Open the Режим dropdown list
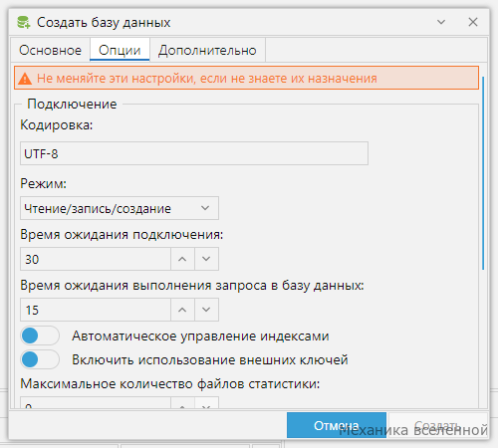The image size is (498, 448). pyautogui.click(x=120, y=208)
